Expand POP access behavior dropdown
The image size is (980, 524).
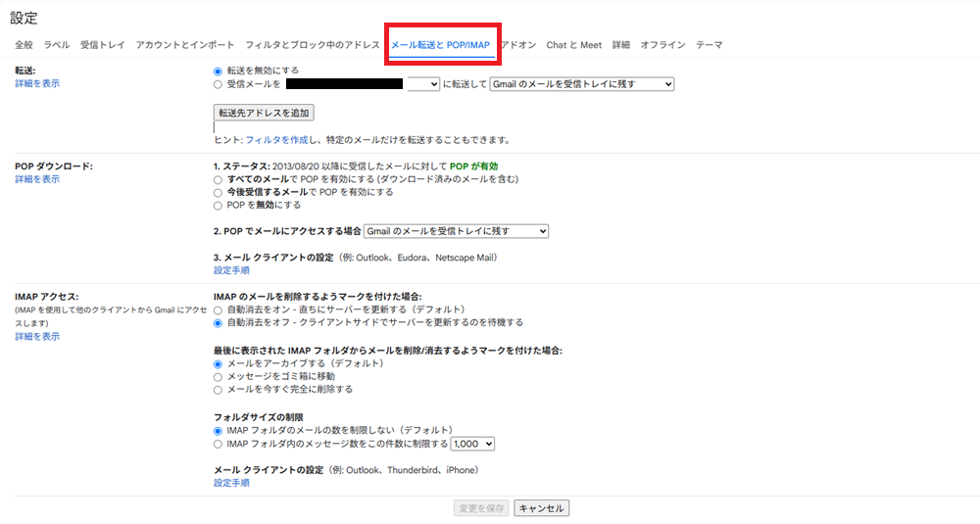456,231
